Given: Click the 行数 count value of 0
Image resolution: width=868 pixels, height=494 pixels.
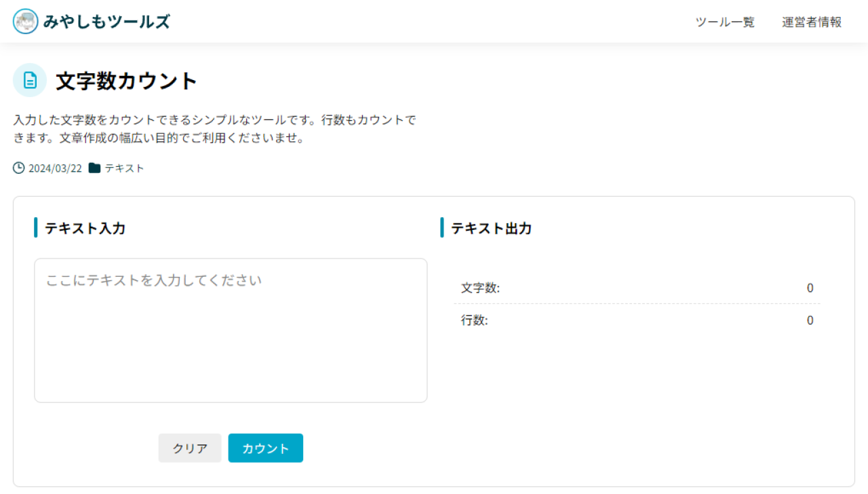Looking at the screenshot, I should (810, 320).
